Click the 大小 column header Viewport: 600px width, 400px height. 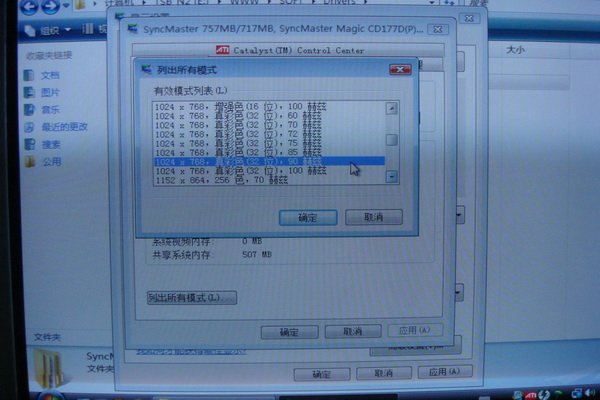515,50
